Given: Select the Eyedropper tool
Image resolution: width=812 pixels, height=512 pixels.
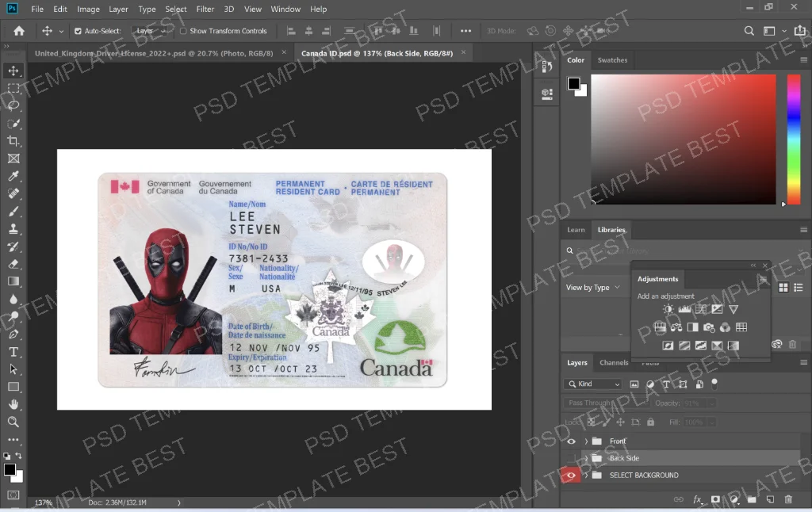Looking at the screenshot, I should tap(13, 176).
